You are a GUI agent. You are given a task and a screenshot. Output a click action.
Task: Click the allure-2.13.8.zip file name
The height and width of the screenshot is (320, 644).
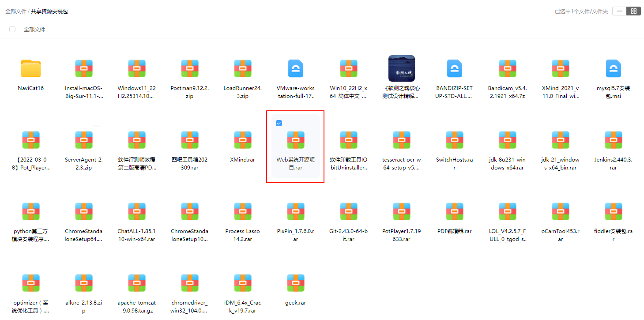click(84, 307)
